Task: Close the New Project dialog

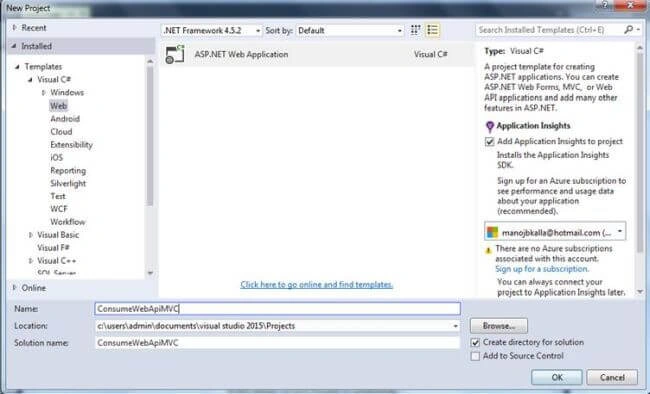Action: 630,5
